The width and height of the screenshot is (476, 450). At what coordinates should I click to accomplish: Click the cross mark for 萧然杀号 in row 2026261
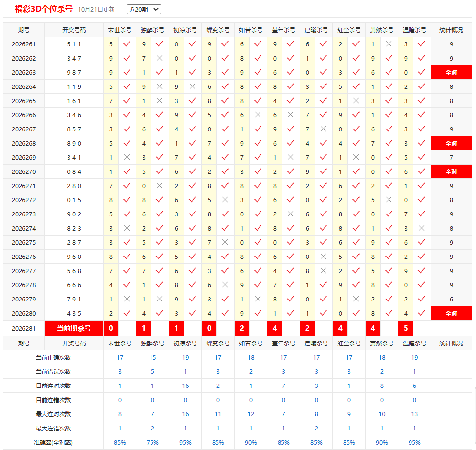click(x=389, y=44)
